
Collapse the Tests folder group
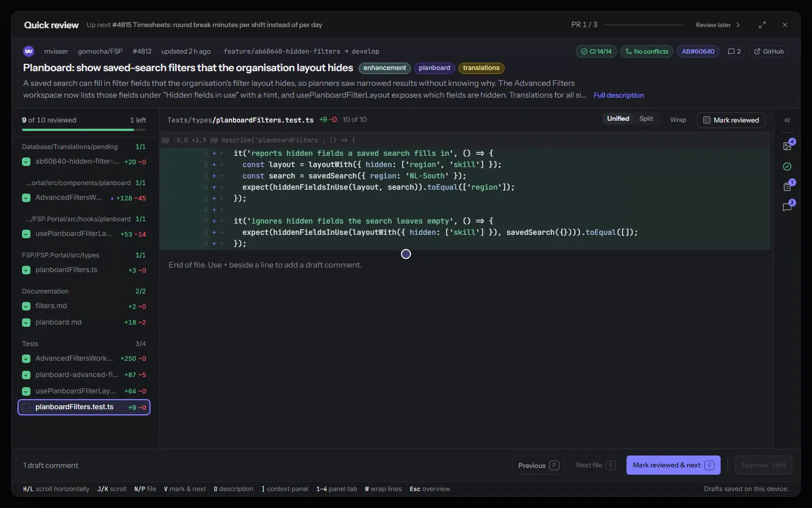(83, 344)
